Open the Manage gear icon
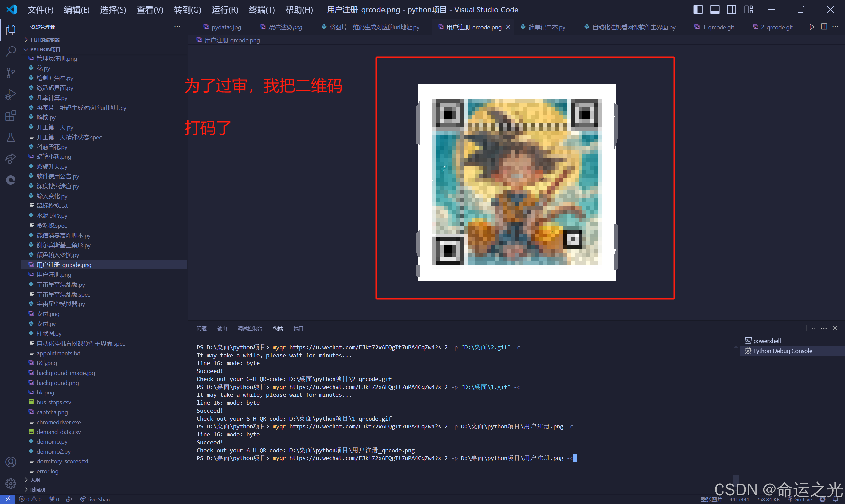The height and width of the screenshot is (504, 845). click(x=11, y=483)
